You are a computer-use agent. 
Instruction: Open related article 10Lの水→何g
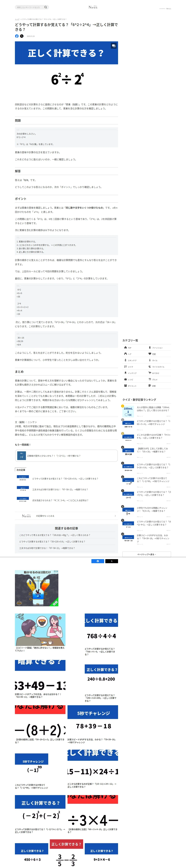[x=55, y=535]
